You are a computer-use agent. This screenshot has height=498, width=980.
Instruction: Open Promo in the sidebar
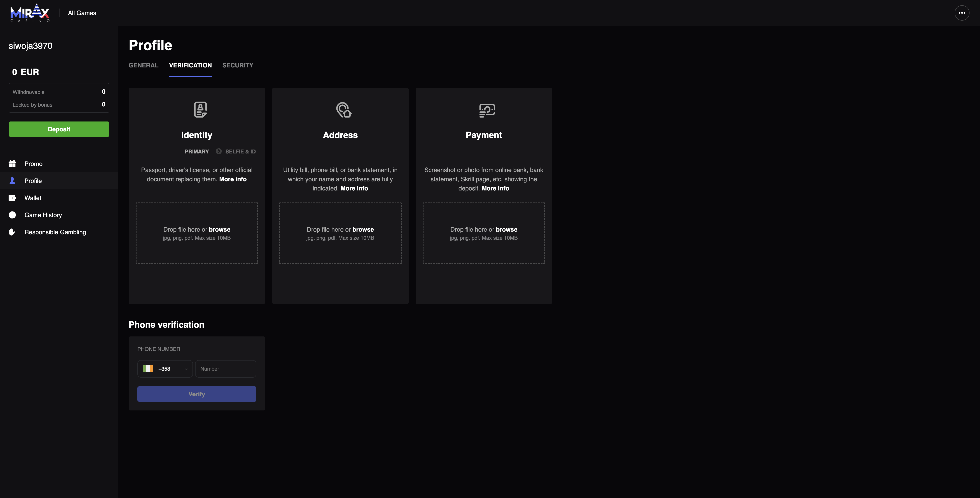[59, 164]
